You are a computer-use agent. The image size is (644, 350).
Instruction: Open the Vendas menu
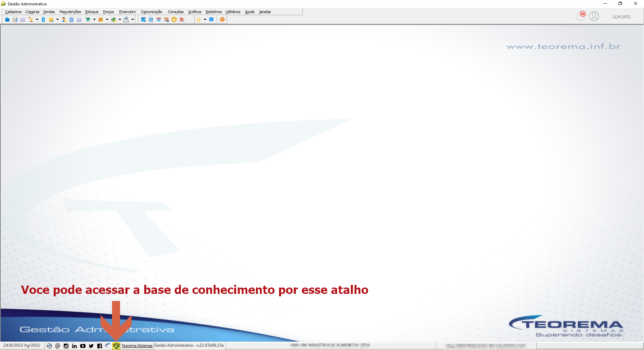click(x=49, y=12)
